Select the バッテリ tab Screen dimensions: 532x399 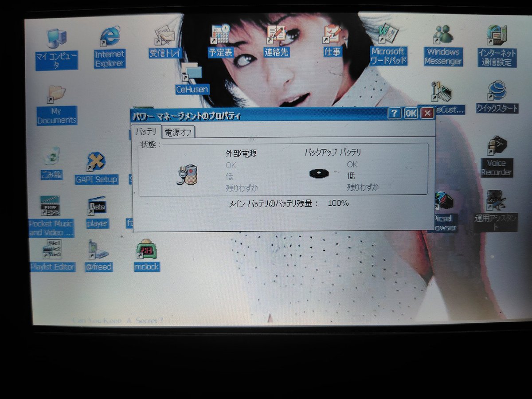click(146, 132)
